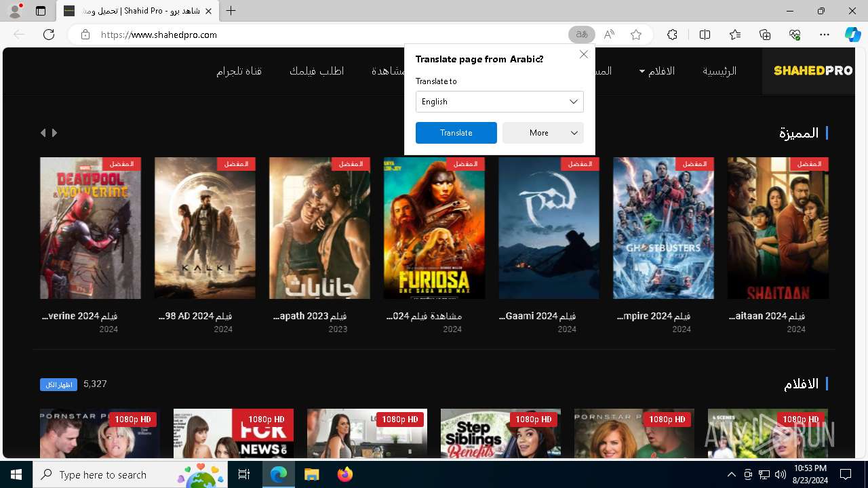Open the Windows Start menu
Viewport: 868px width, 488px height.
point(16,474)
